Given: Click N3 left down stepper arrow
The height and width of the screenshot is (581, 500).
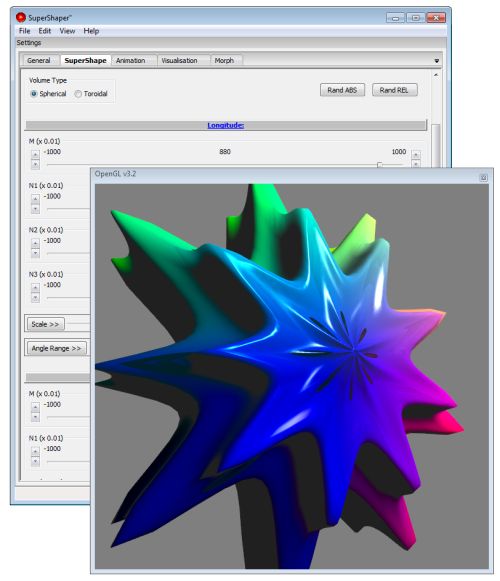Looking at the screenshot, I should pyautogui.click(x=35, y=297).
